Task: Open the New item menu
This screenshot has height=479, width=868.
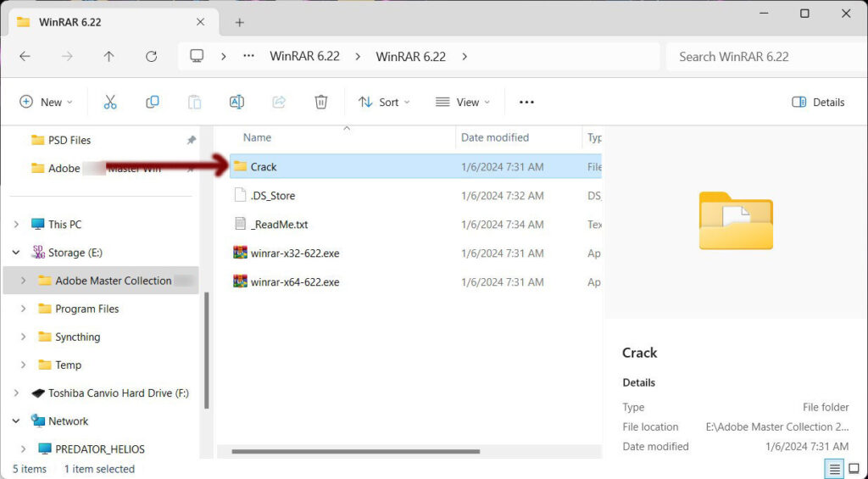Action: (x=46, y=102)
